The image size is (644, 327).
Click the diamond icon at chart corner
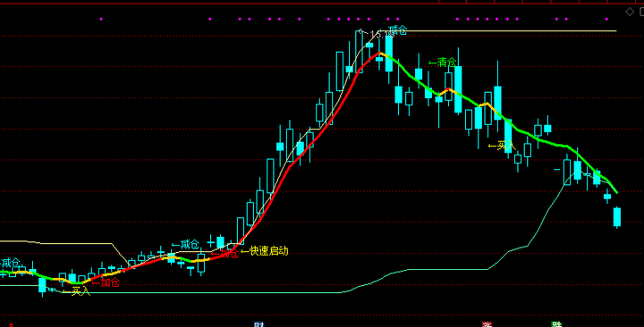(x=630, y=12)
